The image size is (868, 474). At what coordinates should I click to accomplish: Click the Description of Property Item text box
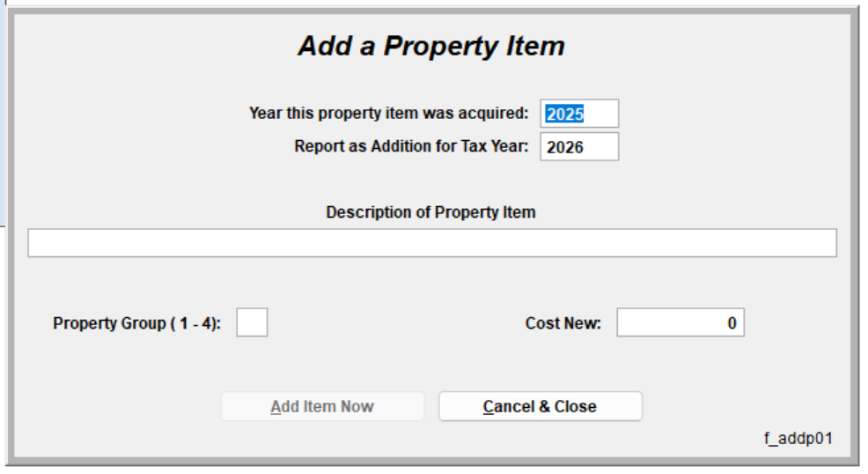pyautogui.click(x=431, y=243)
